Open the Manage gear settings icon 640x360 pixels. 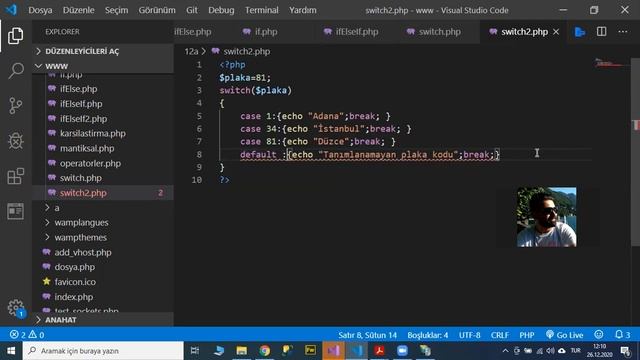click(16, 308)
